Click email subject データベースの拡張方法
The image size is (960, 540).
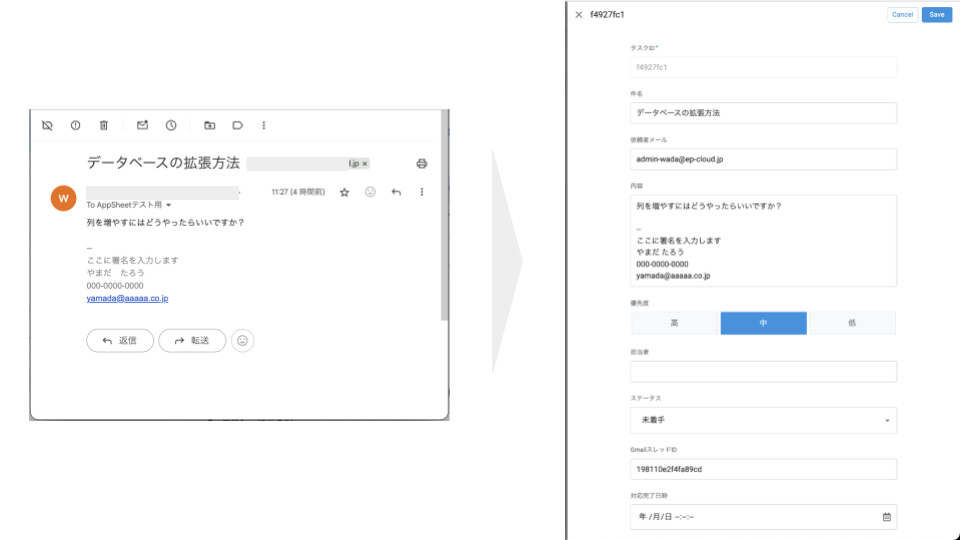click(163, 163)
